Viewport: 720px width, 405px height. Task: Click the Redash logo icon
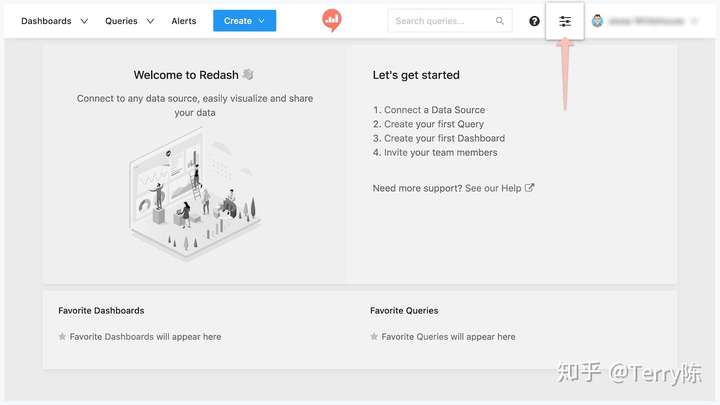click(332, 20)
